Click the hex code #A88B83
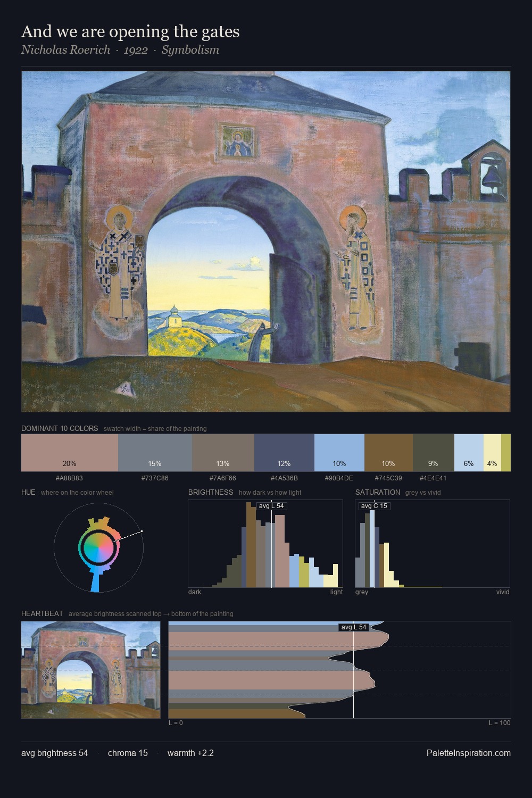The height and width of the screenshot is (798, 532). [x=69, y=478]
